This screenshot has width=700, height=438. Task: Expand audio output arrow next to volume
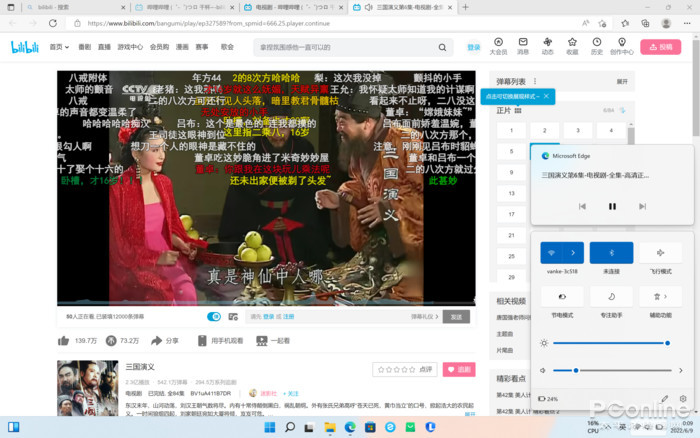[x=680, y=370]
